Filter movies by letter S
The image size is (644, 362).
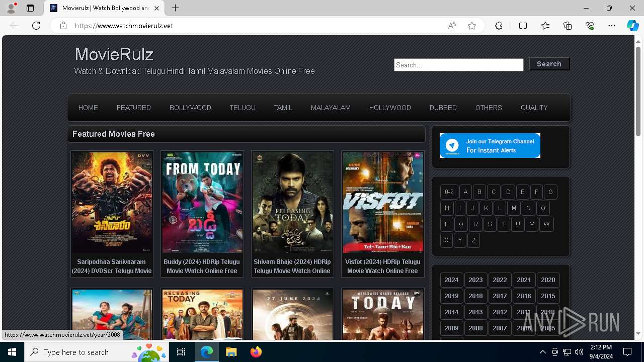pos(490,224)
